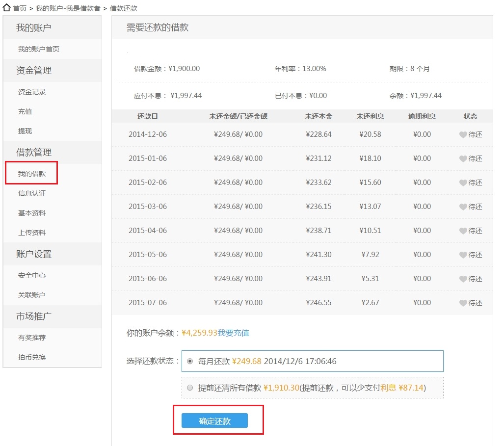
Task: Click the 借款金额 ¥1,900.00 value
Action: (184, 69)
